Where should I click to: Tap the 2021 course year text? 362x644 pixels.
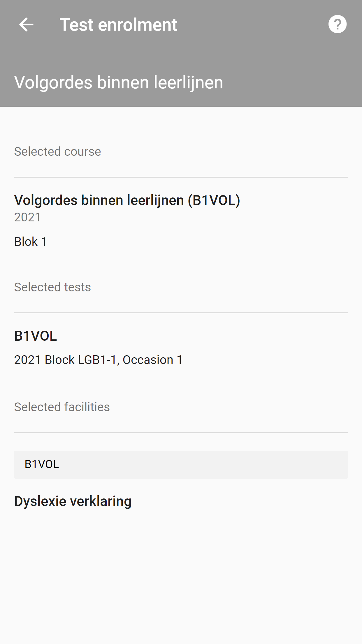click(x=27, y=217)
